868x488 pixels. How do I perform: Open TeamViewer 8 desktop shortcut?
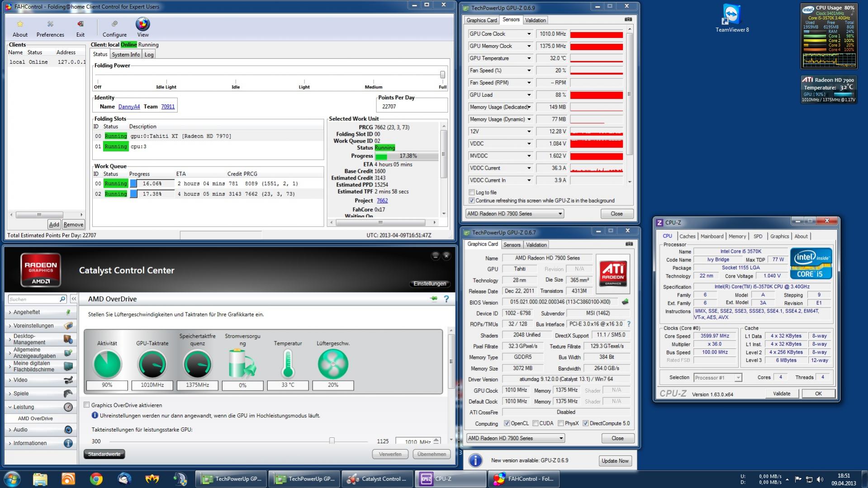pos(732,19)
